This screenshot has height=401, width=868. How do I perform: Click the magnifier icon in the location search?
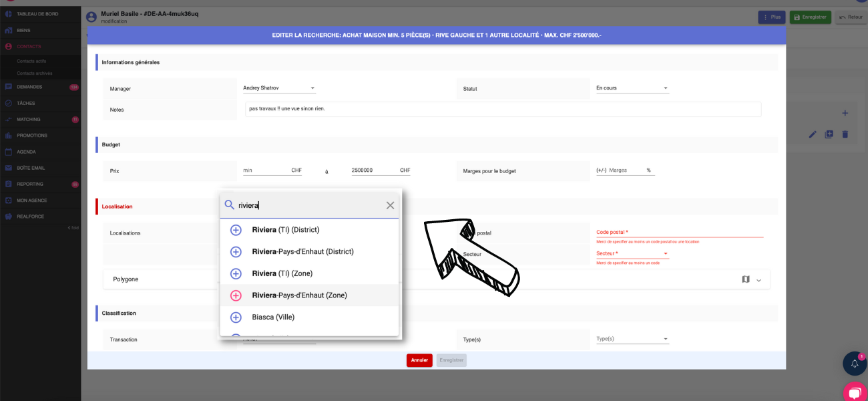(229, 205)
